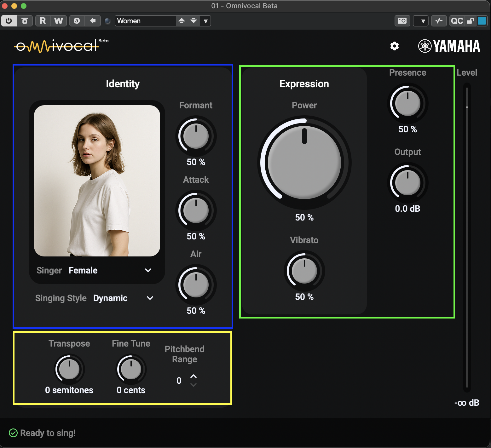Increase Pitchbend Range with up chevron
The width and height of the screenshot is (491, 448).
pyautogui.click(x=194, y=376)
